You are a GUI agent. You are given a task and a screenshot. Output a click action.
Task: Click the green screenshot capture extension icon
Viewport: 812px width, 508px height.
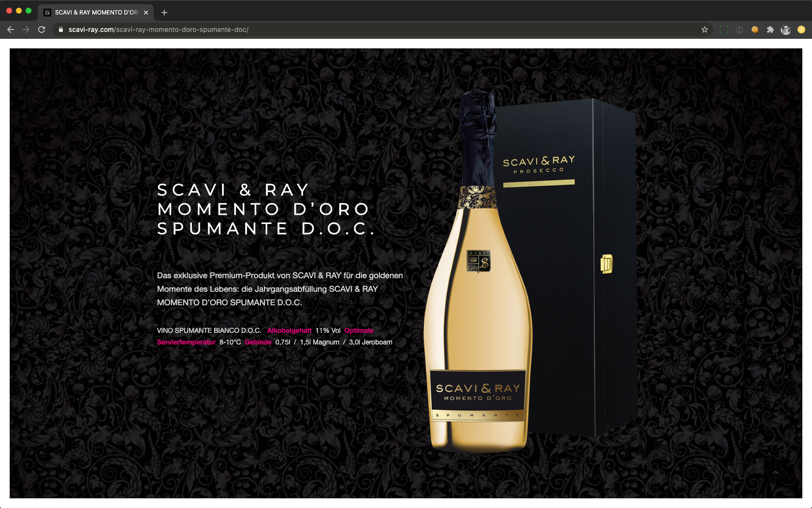point(724,30)
